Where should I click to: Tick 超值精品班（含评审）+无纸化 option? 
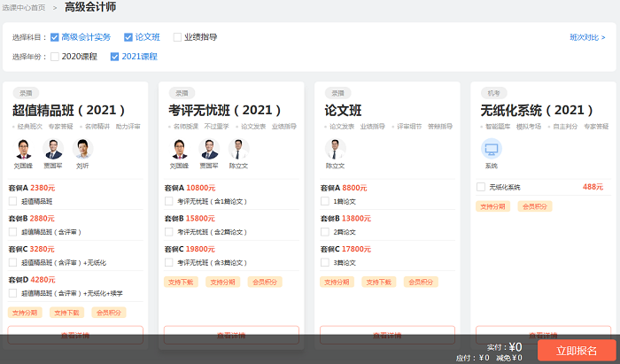(x=12, y=262)
